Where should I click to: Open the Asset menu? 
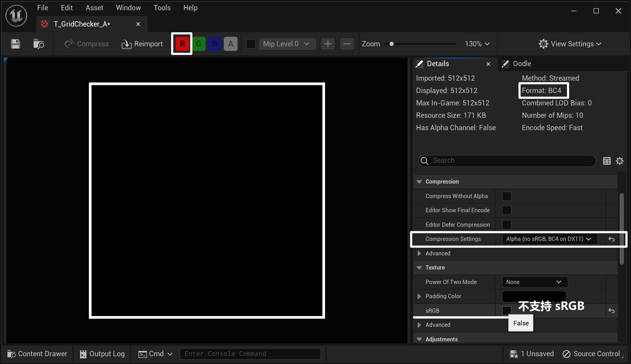pyautogui.click(x=94, y=8)
